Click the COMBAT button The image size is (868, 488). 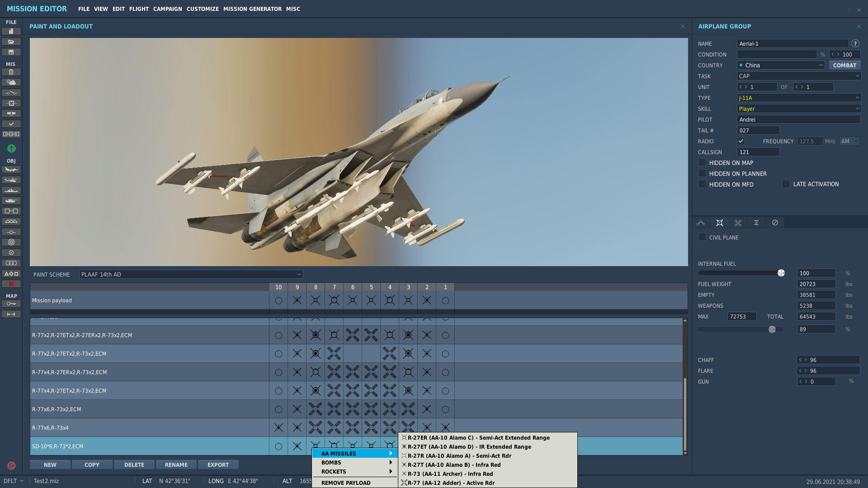[844, 65]
